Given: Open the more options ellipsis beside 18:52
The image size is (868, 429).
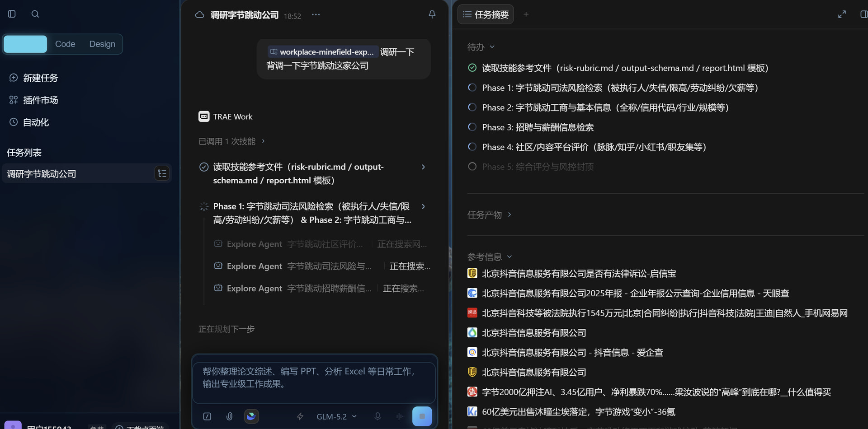Looking at the screenshot, I should [x=316, y=15].
